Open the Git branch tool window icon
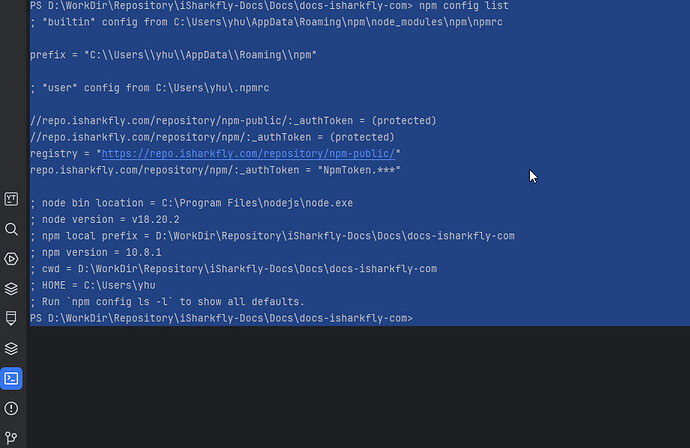This screenshot has width=690, height=448. (x=11, y=437)
